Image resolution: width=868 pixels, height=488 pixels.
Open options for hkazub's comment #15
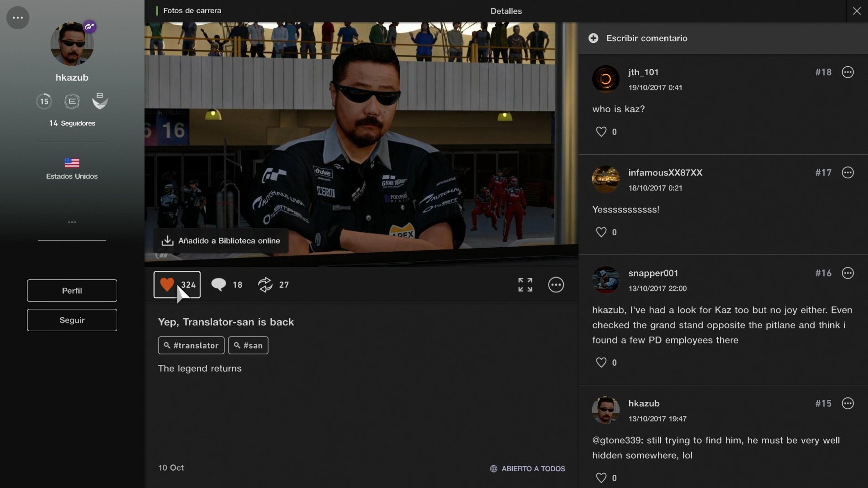(848, 404)
